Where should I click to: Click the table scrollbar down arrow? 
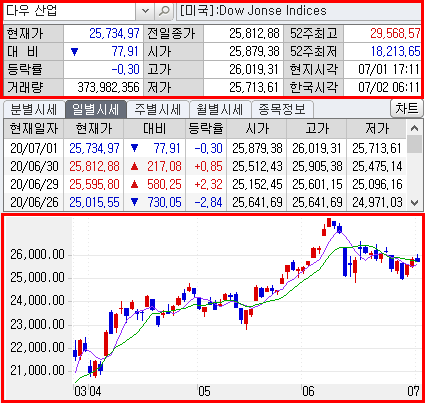pyautogui.click(x=414, y=202)
